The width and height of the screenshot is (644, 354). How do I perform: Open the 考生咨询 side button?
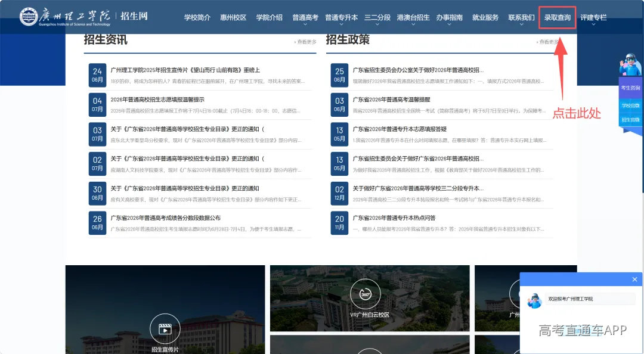[x=630, y=88]
